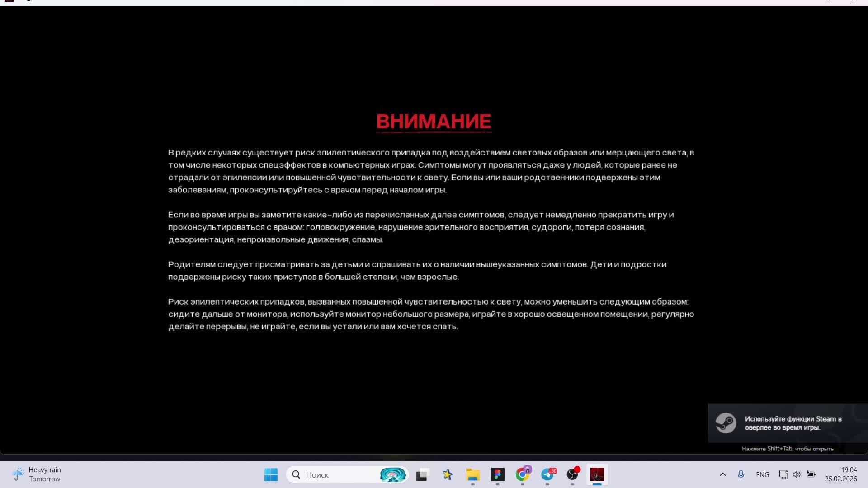
Task: Open the Heavy rain weather widget
Action: pyautogui.click(x=37, y=474)
